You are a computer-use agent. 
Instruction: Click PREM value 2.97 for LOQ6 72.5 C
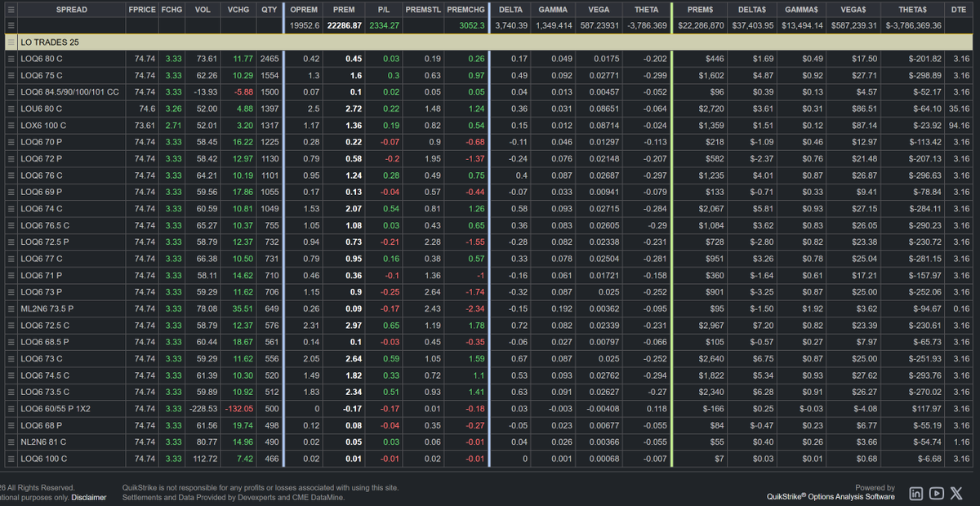click(x=353, y=326)
